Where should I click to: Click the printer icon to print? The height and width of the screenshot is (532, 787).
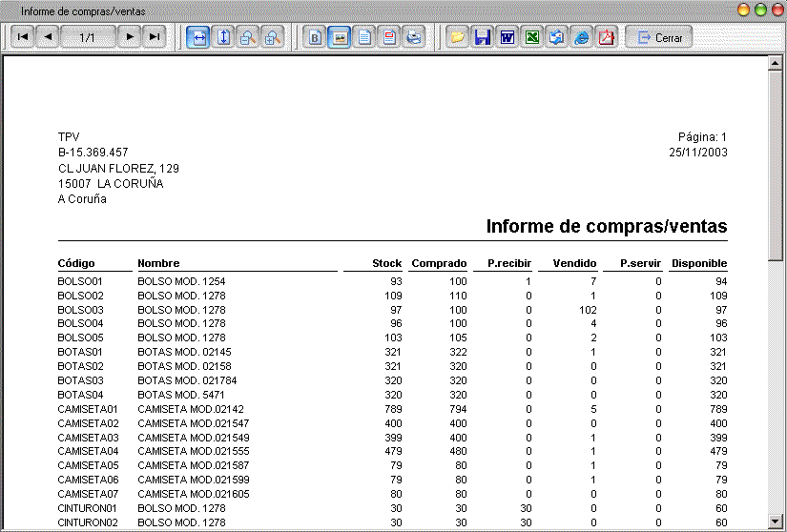coord(414,37)
